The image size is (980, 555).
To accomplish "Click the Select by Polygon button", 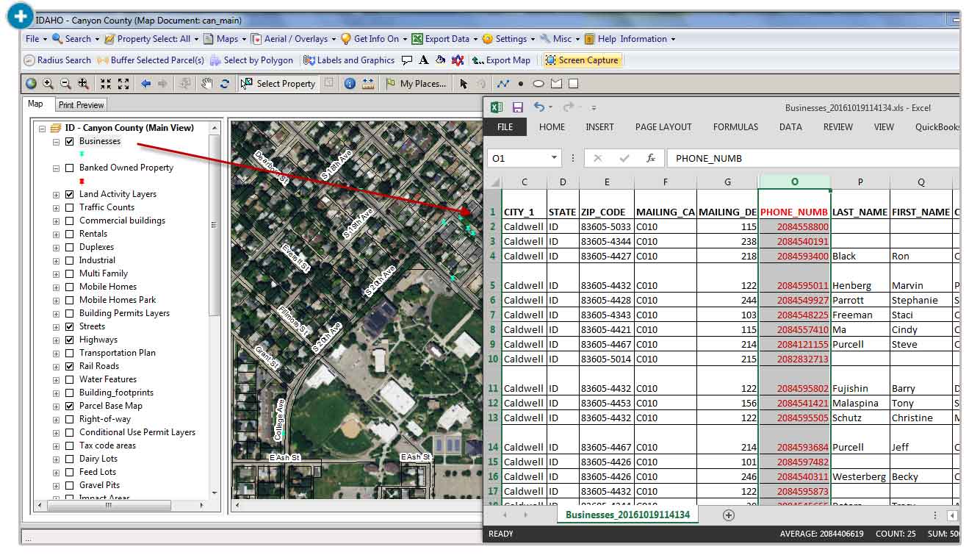I will coord(252,60).
